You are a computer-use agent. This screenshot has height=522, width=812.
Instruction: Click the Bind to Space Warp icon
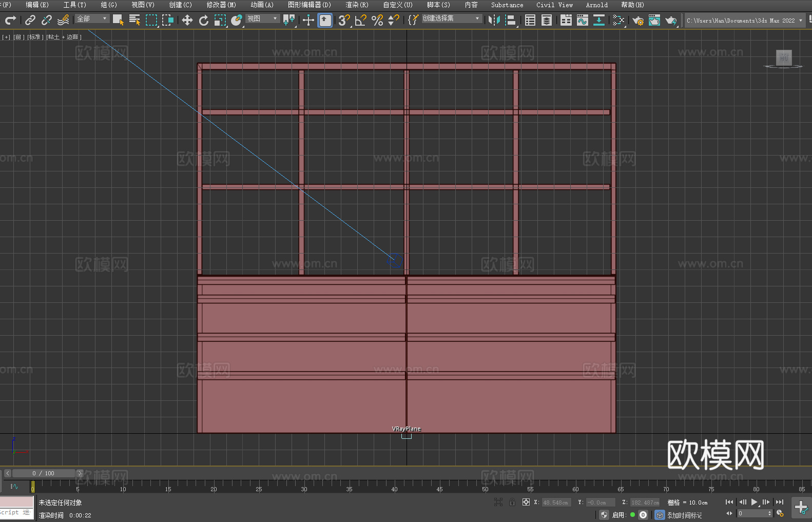63,20
